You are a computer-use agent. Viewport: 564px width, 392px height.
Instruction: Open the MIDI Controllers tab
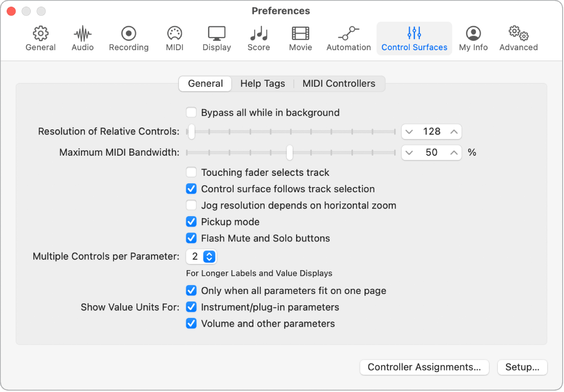[x=339, y=83]
